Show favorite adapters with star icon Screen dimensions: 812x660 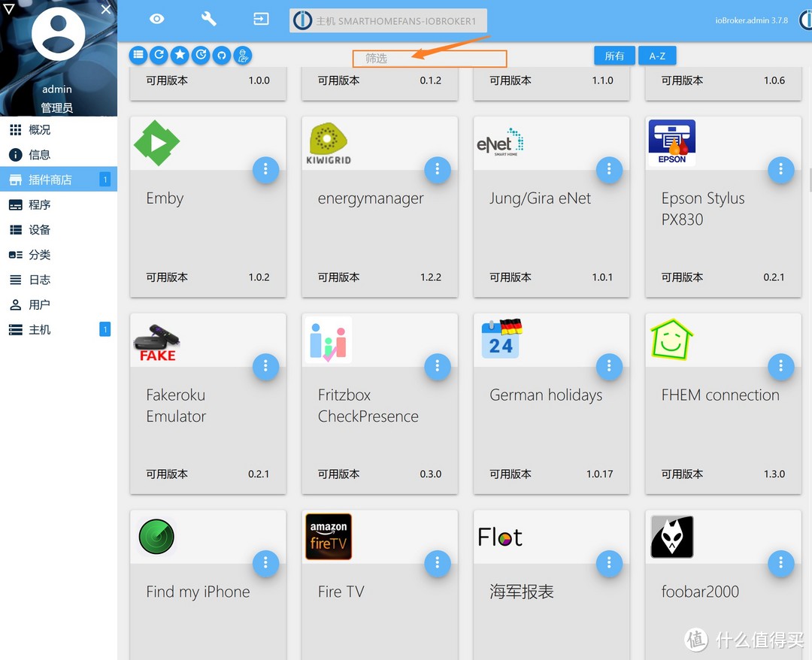[180, 55]
